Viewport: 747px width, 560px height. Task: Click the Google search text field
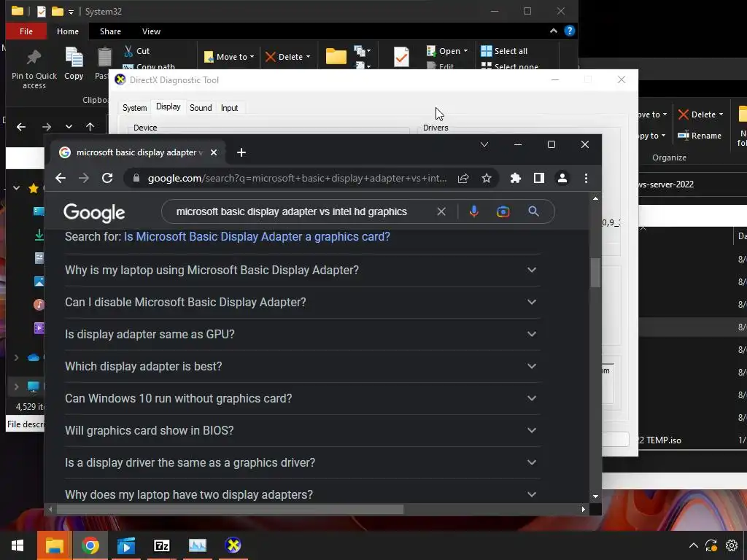tap(292, 211)
